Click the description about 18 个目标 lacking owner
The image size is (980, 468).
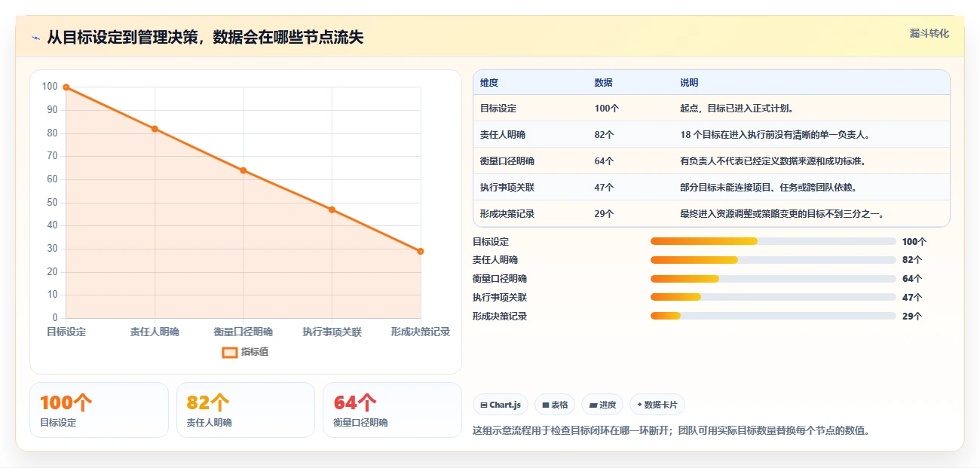coord(775,135)
